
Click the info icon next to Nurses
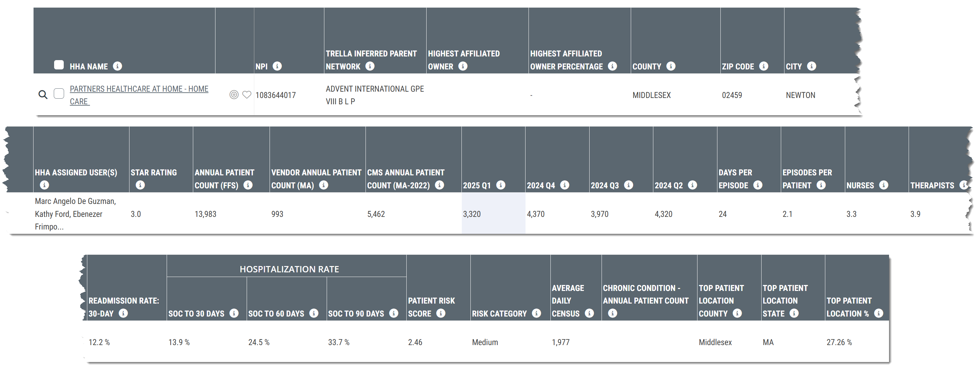(883, 185)
